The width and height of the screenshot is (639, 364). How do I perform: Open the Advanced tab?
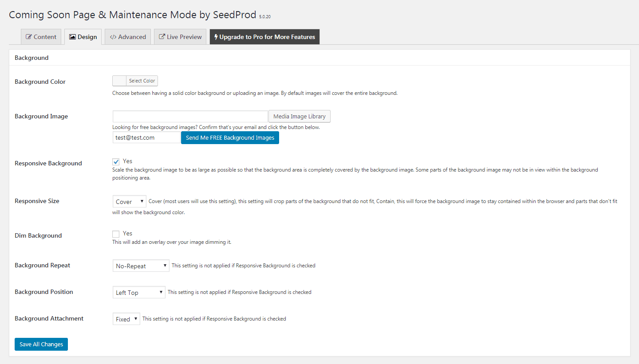128,37
